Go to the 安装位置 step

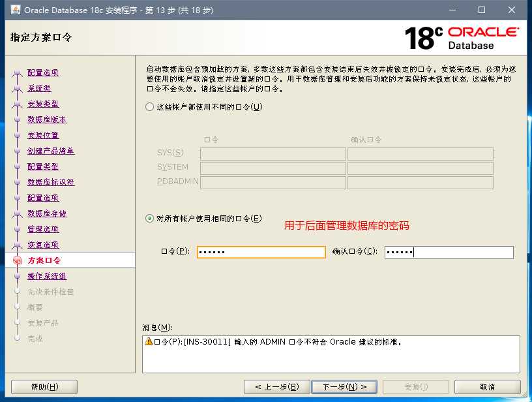pos(43,135)
